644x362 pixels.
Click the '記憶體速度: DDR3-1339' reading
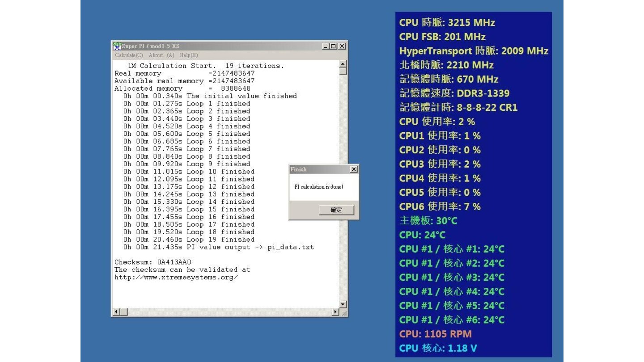pos(454,93)
